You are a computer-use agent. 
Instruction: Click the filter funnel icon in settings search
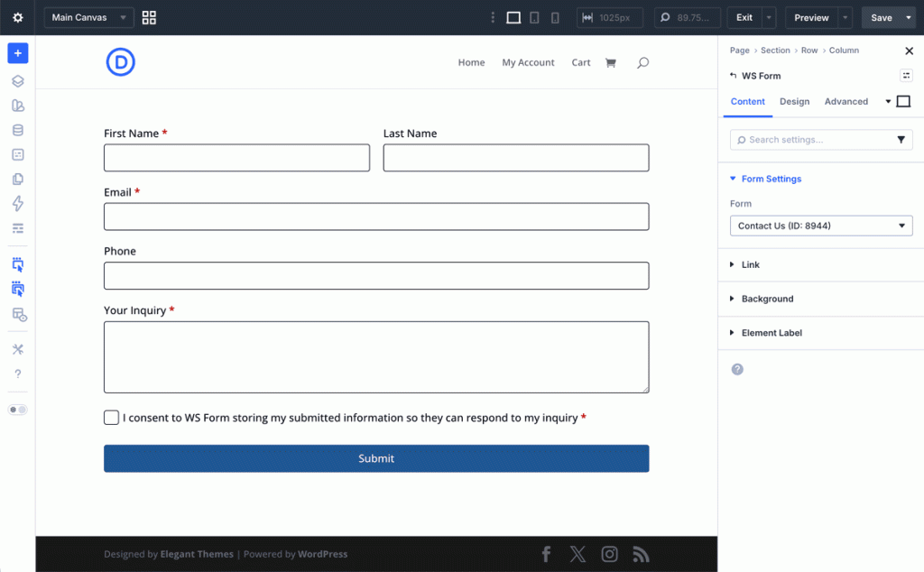coord(901,140)
